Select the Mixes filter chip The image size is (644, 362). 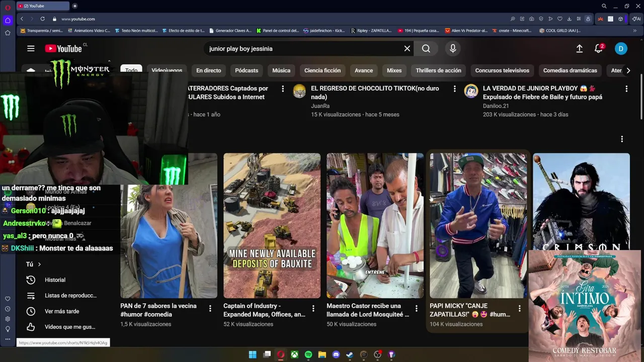pos(394,70)
